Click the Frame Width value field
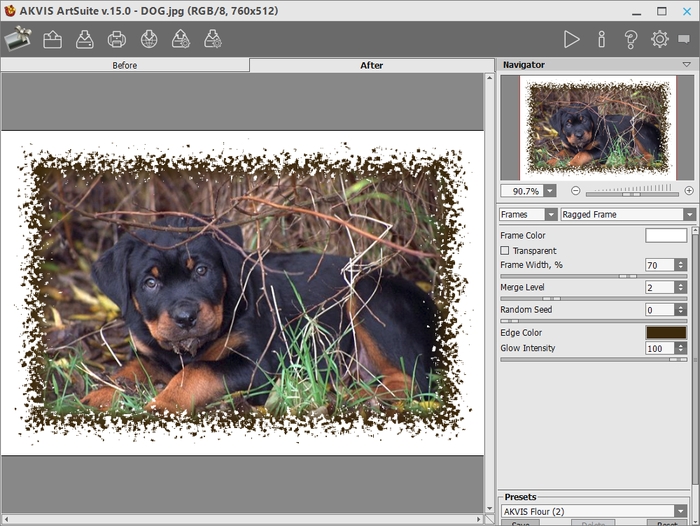This screenshot has height=526, width=700. [x=659, y=265]
